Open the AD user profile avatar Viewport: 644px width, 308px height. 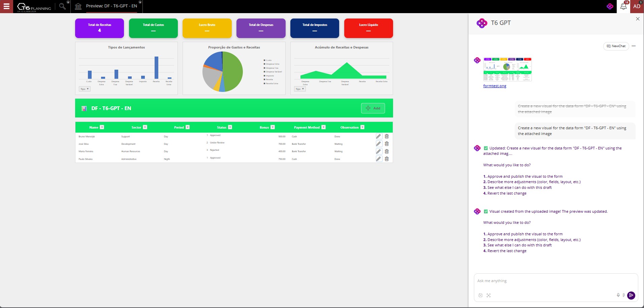637,6
